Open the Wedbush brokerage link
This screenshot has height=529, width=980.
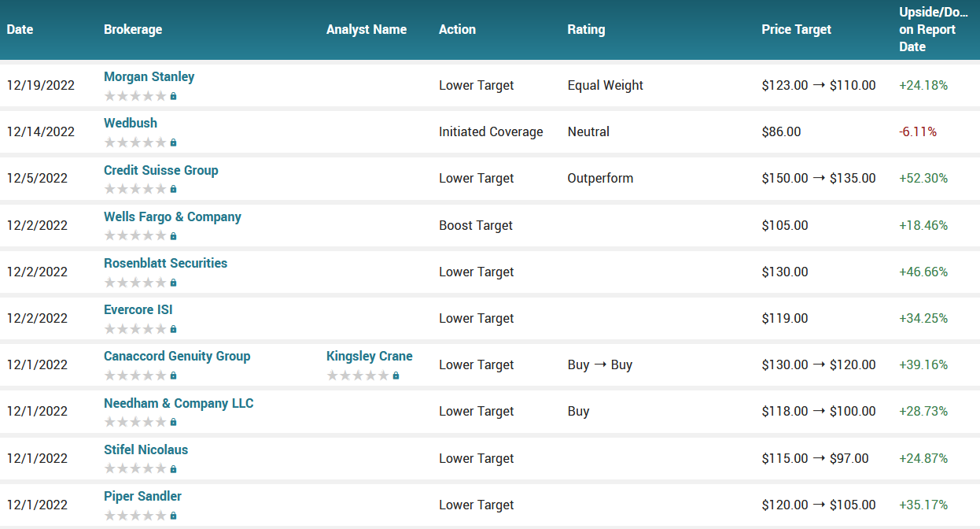pyautogui.click(x=131, y=123)
